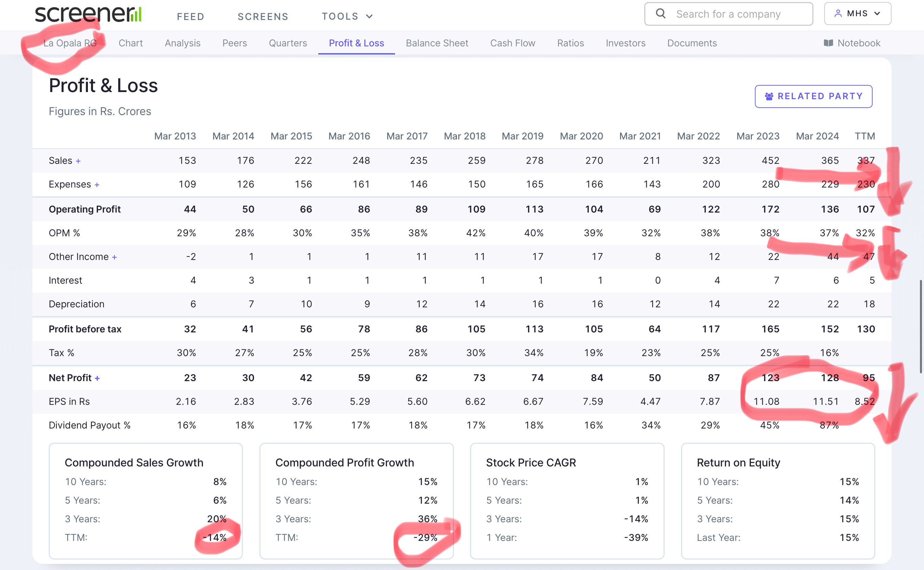Open the Screens page
924x570 pixels.
[x=263, y=16]
